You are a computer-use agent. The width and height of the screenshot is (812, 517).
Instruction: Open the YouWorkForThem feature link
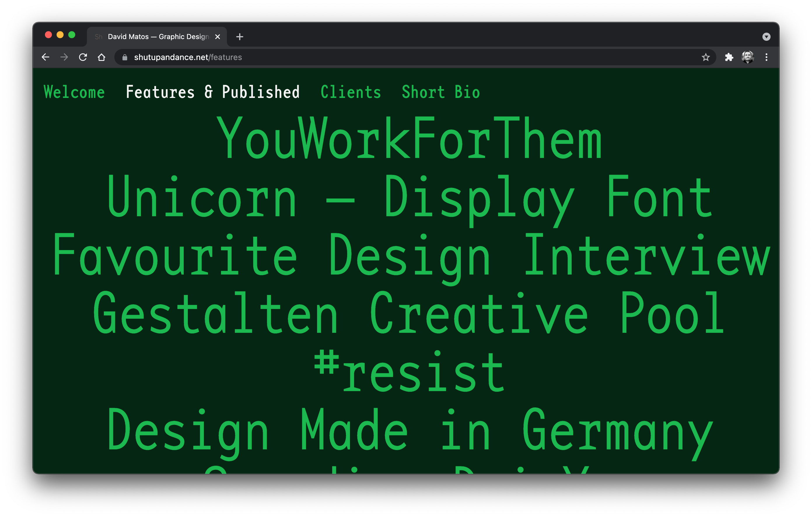[409, 138]
